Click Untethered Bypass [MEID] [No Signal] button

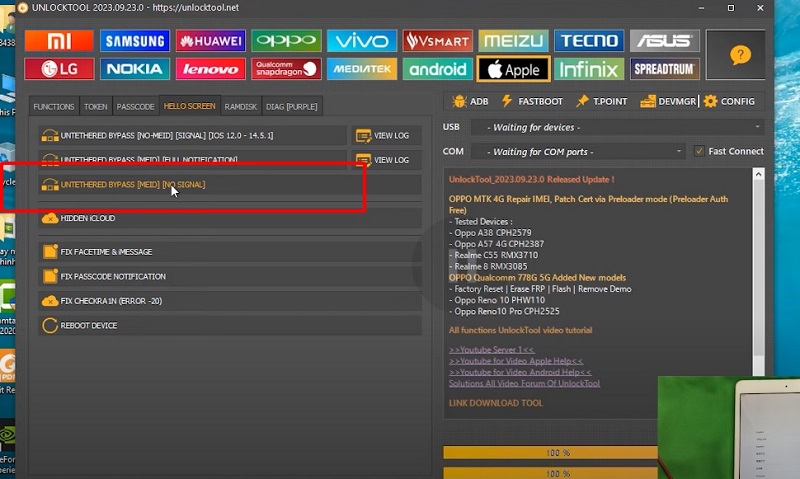[132, 185]
